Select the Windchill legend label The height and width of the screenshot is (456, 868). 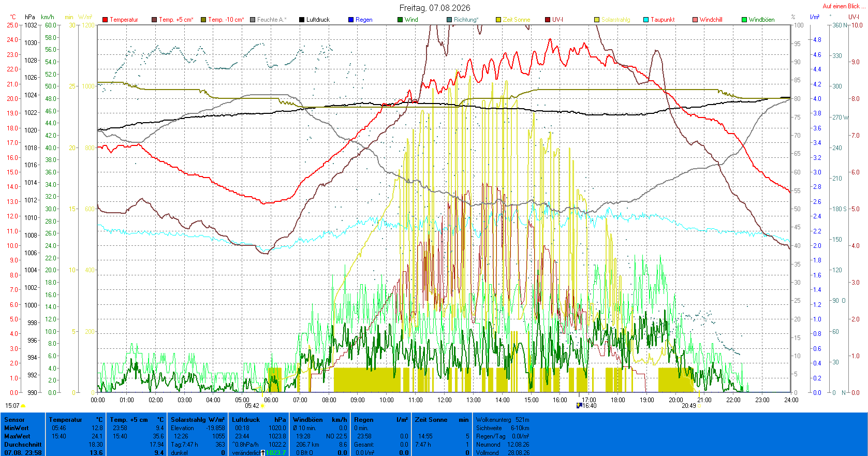click(x=711, y=20)
